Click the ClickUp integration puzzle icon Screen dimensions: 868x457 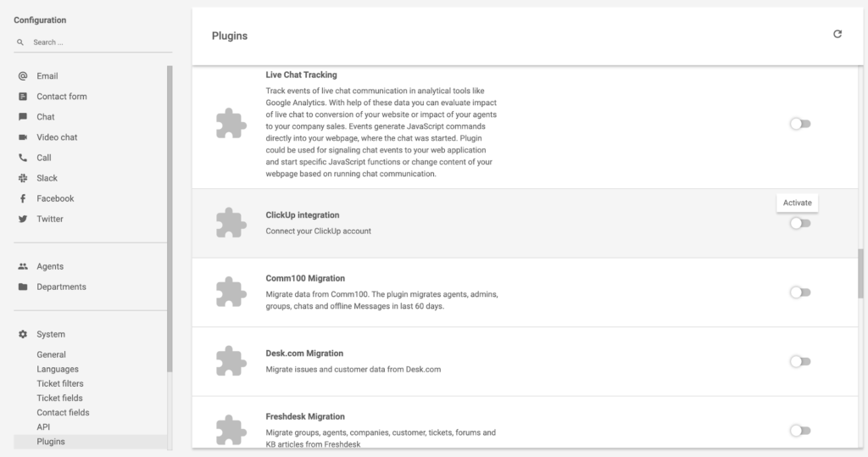[231, 223]
